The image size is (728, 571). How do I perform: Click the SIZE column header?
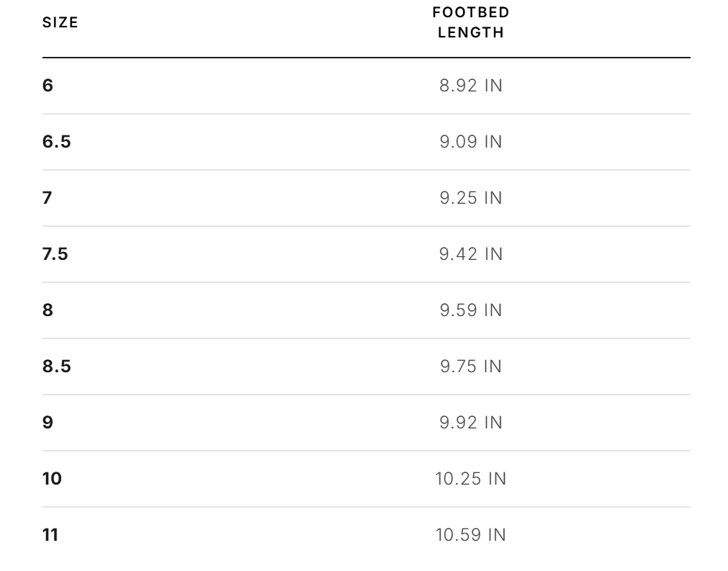coord(60,22)
